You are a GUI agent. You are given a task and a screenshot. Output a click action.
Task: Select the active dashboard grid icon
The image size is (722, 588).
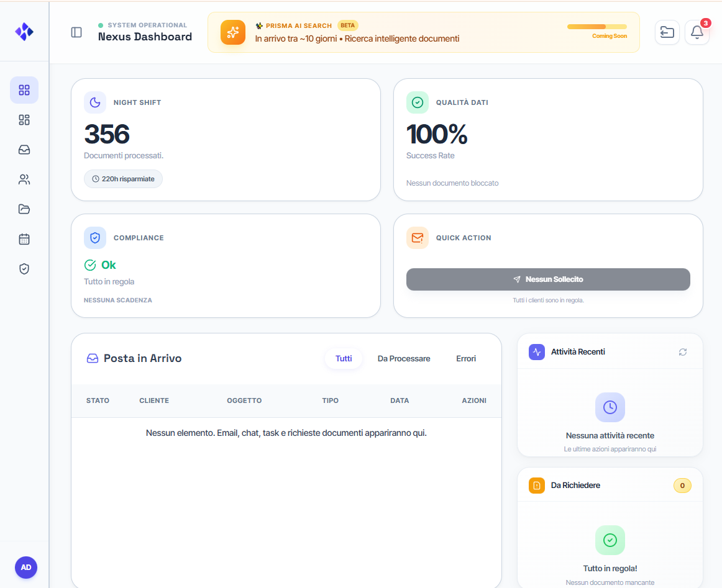pyautogui.click(x=24, y=90)
